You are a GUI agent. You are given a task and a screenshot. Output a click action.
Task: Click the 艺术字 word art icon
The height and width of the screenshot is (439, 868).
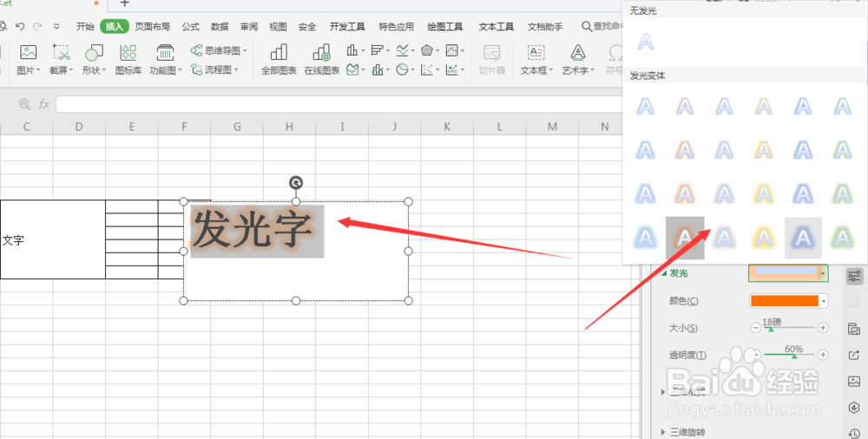[578, 53]
